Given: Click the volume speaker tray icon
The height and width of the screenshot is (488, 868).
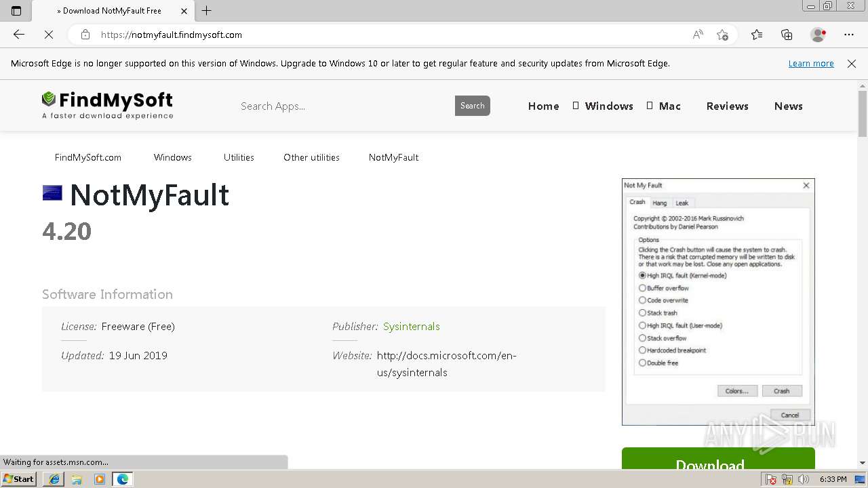Looking at the screenshot, I should tap(804, 479).
